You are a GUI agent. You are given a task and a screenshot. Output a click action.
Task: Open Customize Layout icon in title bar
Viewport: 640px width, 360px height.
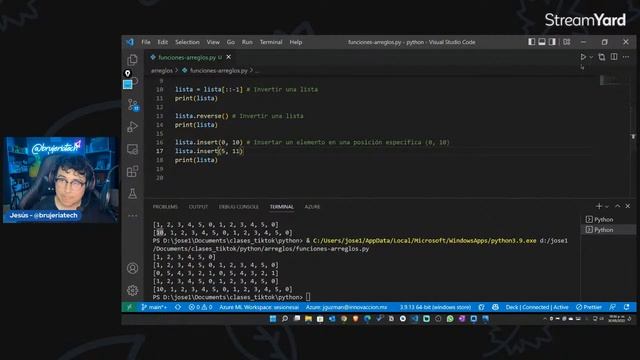click(x=567, y=42)
